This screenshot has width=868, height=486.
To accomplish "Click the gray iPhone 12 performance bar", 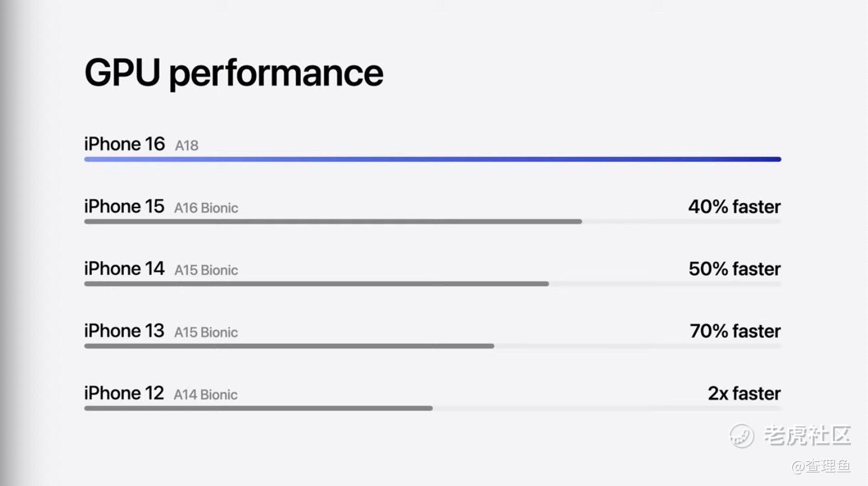I will pyautogui.click(x=258, y=408).
